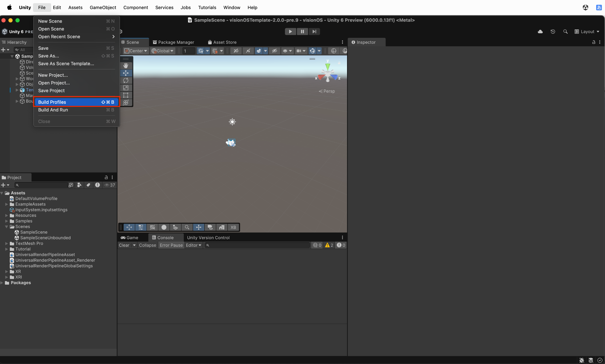The width and height of the screenshot is (605, 364).
Task: Click the blue Z axis cone
Action: 334,77
